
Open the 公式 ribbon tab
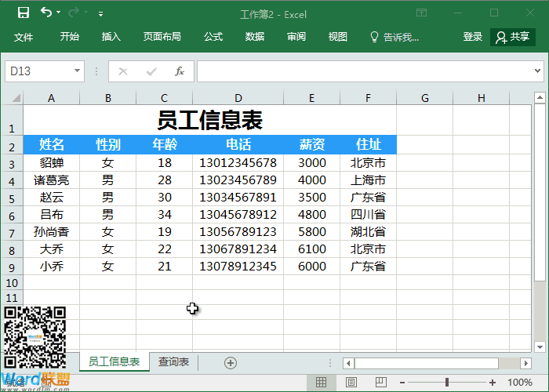pos(213,36)
